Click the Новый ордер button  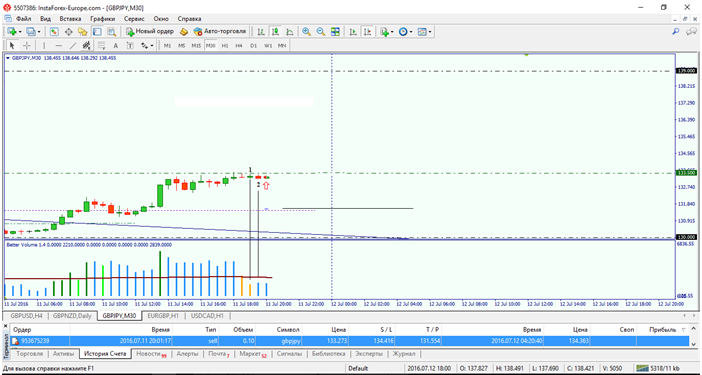click(x=150, y=32)
